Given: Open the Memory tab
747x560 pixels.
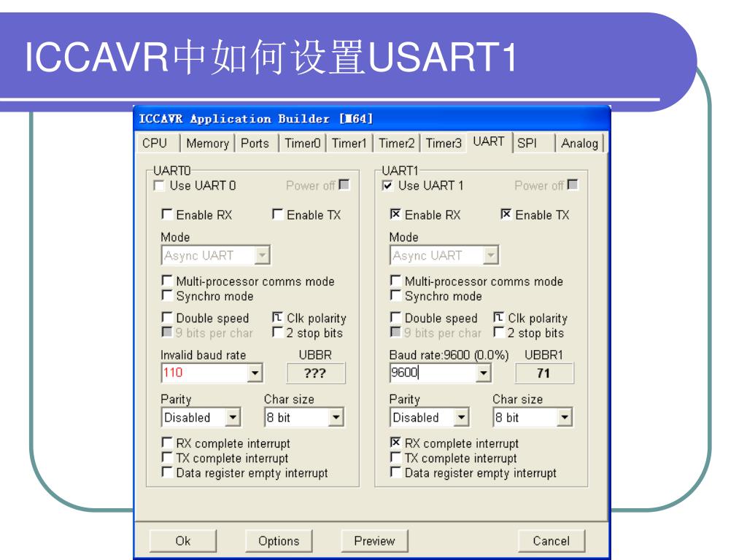Looking at the screenshot, I should [x=207, y=144].
